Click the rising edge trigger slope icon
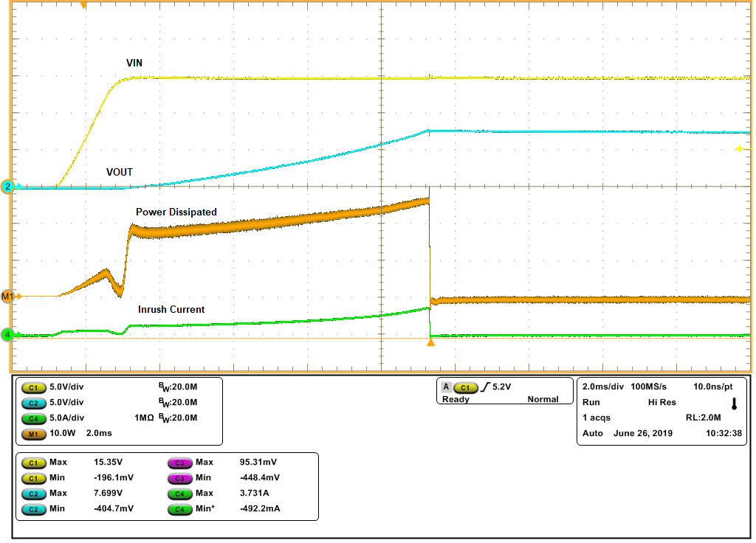 pos(485,387)
